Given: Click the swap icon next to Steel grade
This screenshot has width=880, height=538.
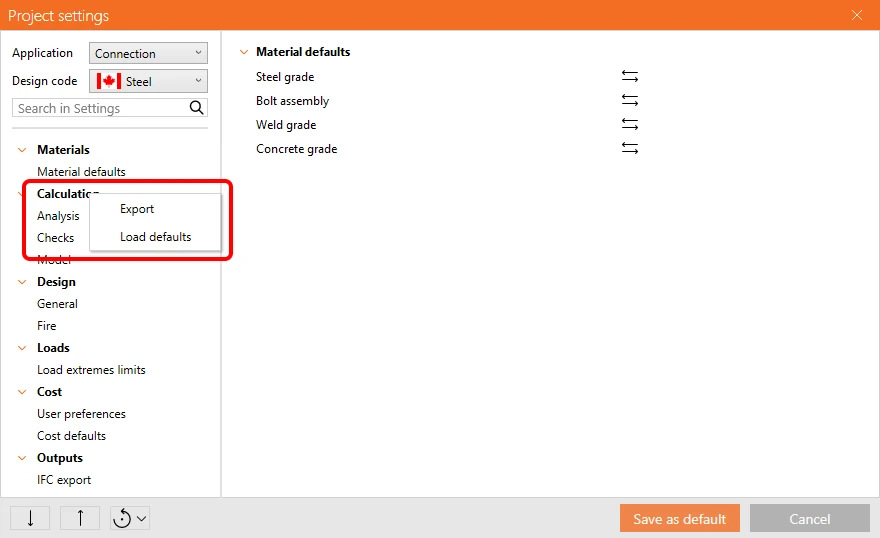Looking at the screenshot, I should point(630,76).
